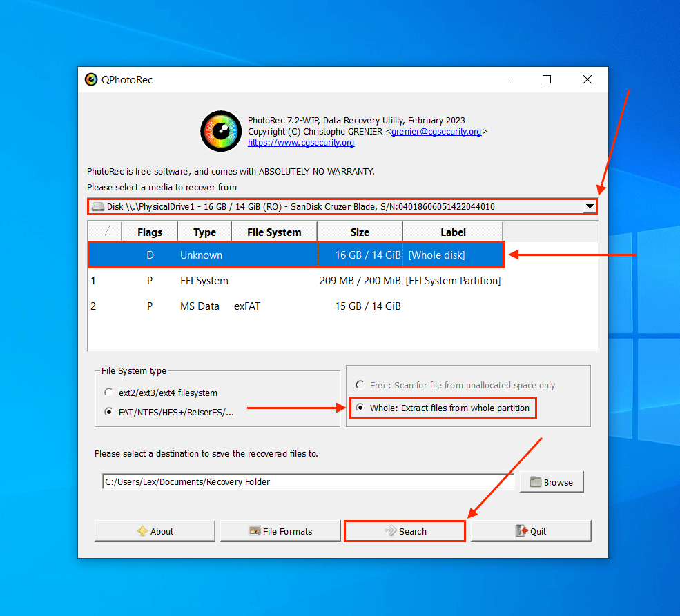Click the destination path input field
This screenshot has height=616, width=680.
309,481
